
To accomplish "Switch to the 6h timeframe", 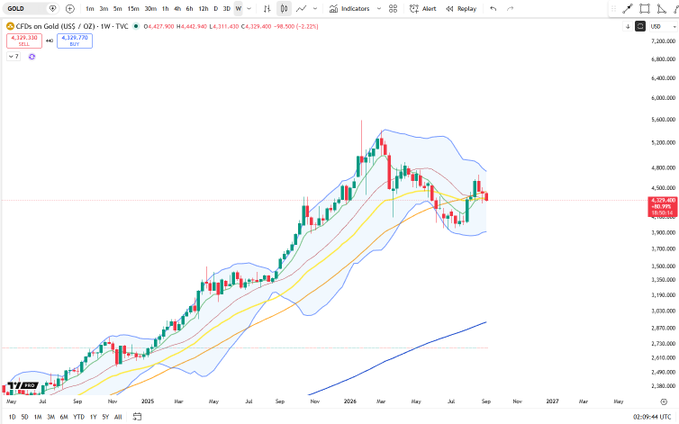I will [x=190, y=9].
